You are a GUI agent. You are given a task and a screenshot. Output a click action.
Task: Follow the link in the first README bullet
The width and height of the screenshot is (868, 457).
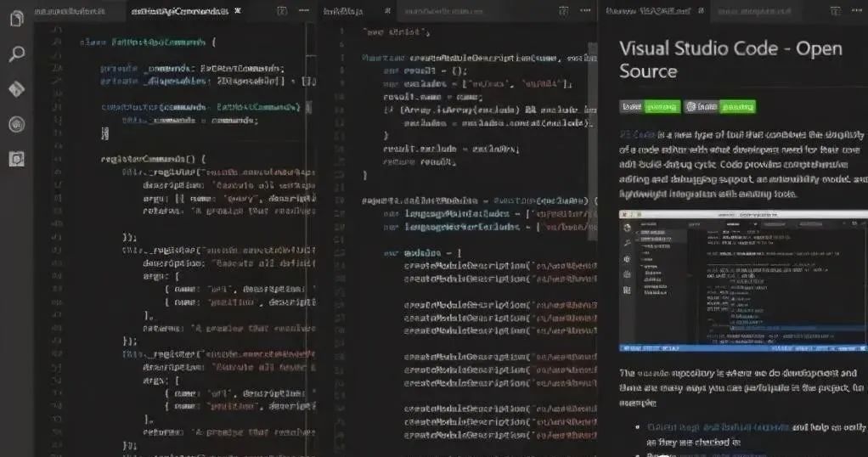point(718,427)
